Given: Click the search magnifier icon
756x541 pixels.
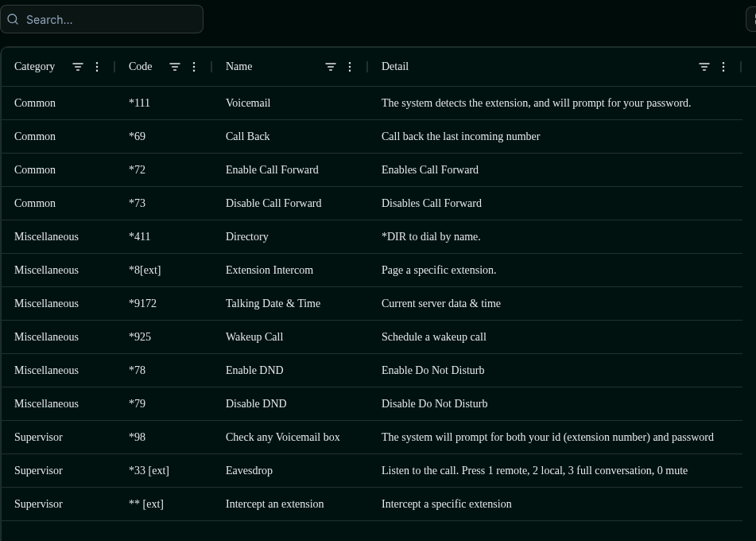Looking at the screenshot, I should click(x=13, y=19).
